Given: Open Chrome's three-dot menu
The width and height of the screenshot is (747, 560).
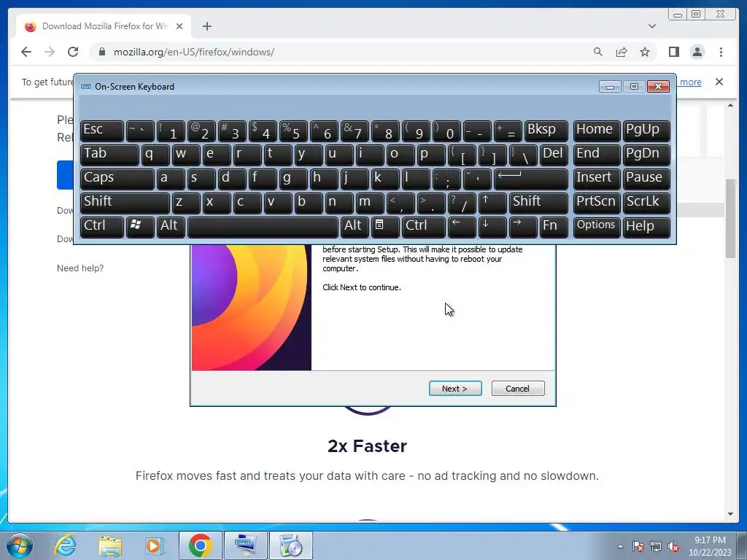Looking at the screenshot, I should [721, 52].
